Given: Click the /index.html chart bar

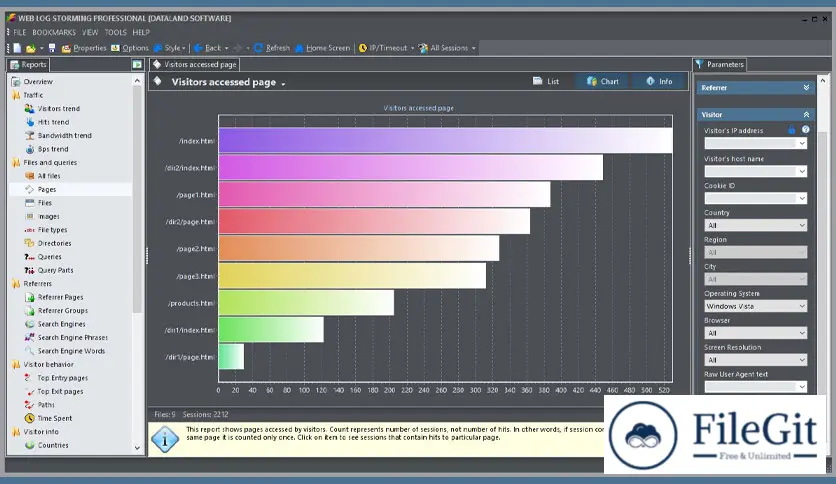Looking at the screenshot, I should [445, 141].
